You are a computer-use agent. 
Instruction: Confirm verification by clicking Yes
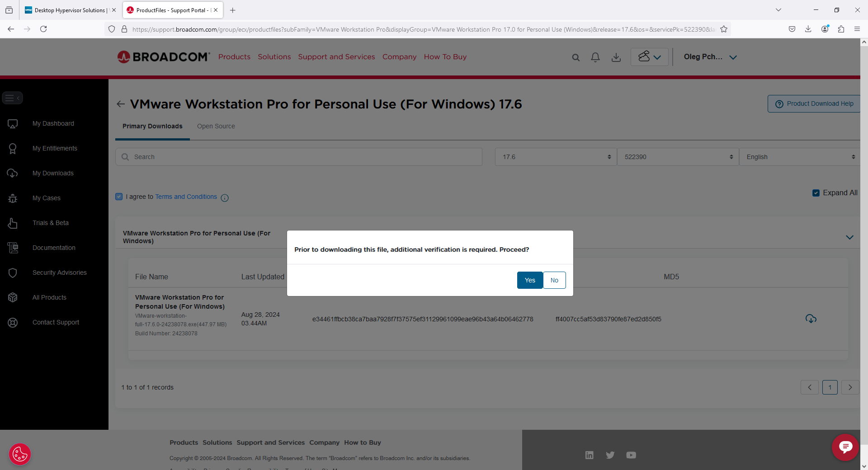pyautogui.click(x=530, y=280)
